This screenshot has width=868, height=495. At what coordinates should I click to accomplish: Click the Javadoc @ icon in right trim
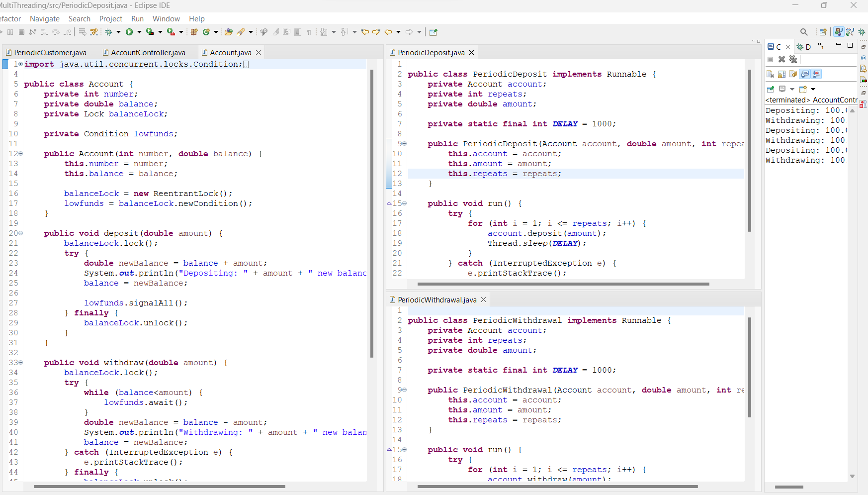coord(864,58)
